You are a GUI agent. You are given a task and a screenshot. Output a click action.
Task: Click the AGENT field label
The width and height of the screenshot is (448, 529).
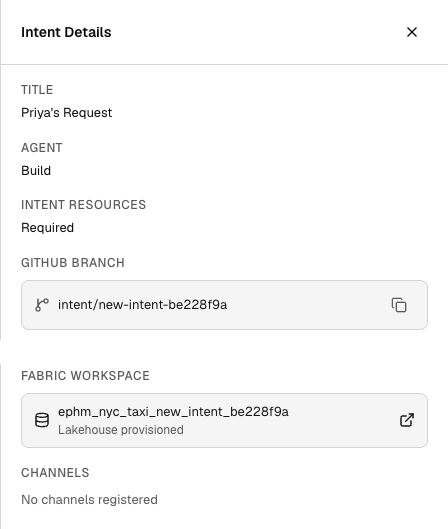click(x=42, y=148)
